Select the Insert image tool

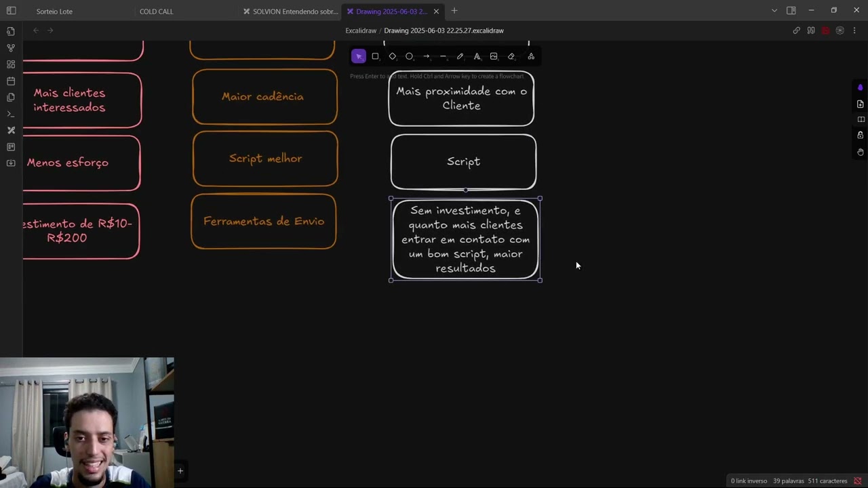494,56
